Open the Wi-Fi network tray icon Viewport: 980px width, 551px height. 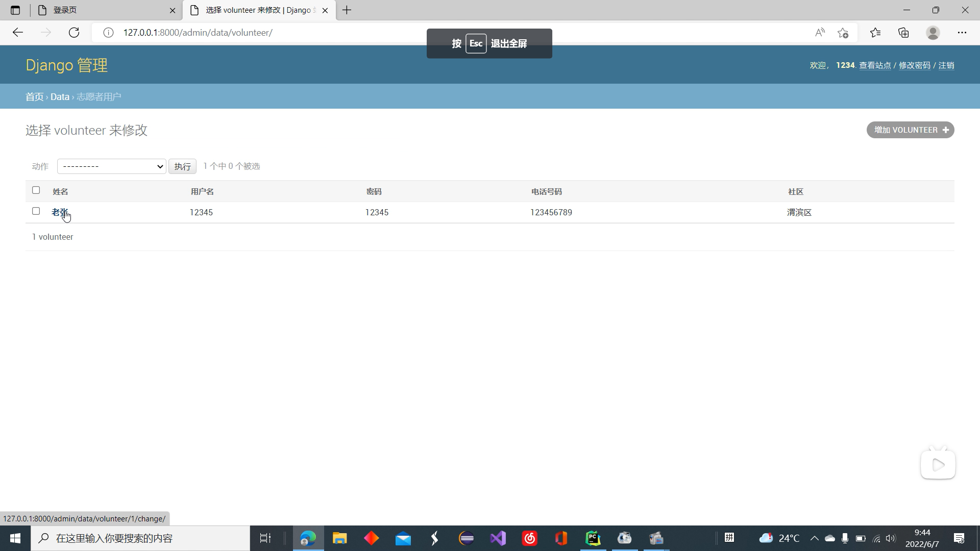[876, 538]
